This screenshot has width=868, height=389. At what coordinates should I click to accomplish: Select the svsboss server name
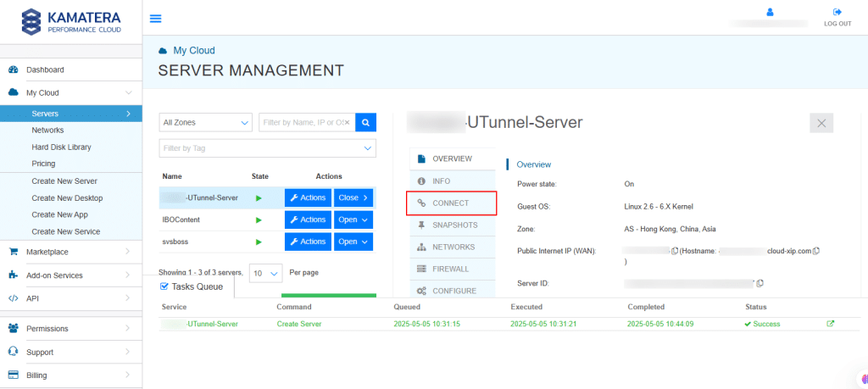pos(175,242)
